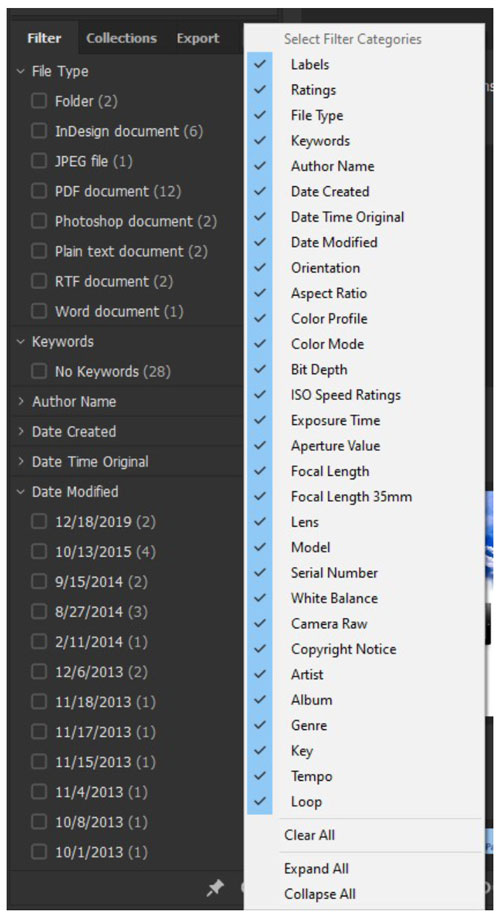This screenshot has width=500, height=919.
Task: Select the JPEG file filter checkbox
Action: 39,161
